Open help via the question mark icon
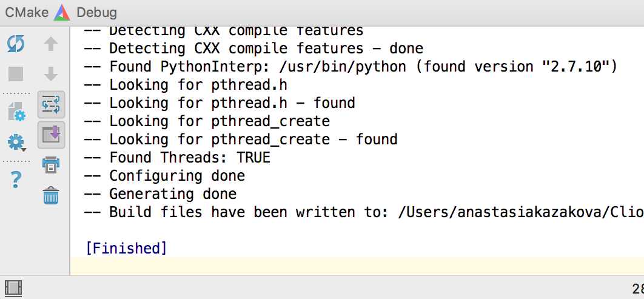The width and height of the screenshot is (644, 299). (x=16, y=180)
